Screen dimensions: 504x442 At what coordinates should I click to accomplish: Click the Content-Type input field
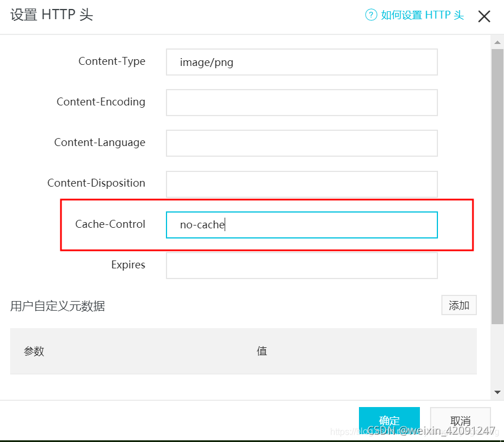click(302, 62)
